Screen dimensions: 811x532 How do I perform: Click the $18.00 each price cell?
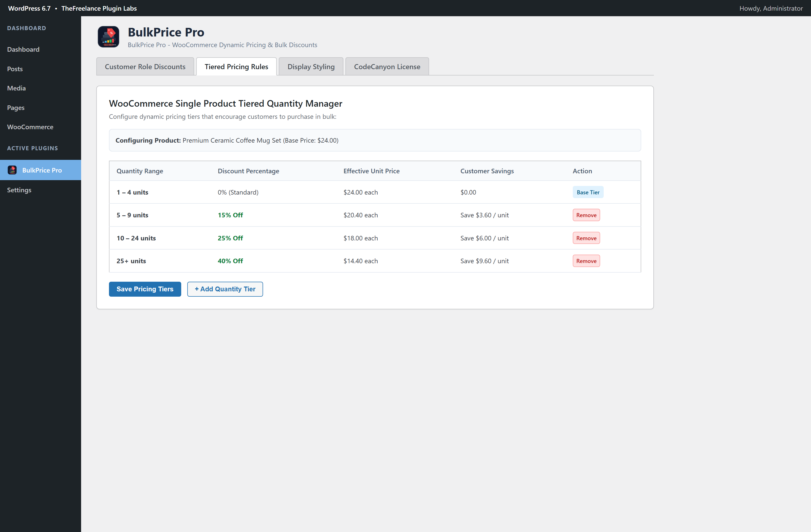pyautogui.click(x=361, y=238)
